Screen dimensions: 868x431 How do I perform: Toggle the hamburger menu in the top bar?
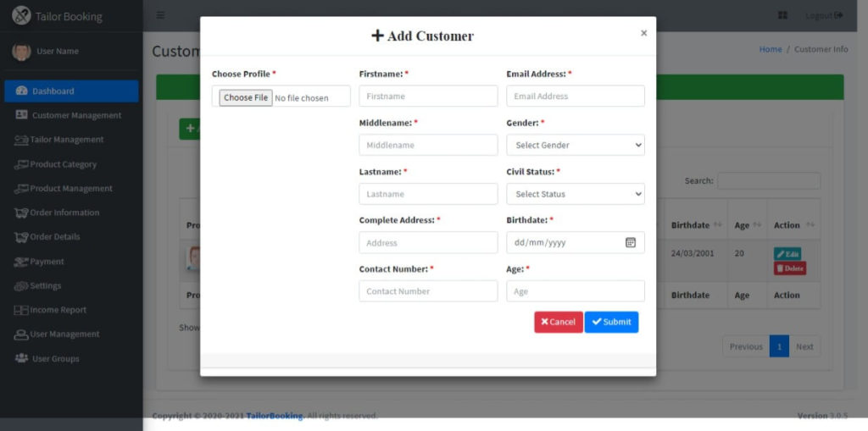click(x=160, y=15)
